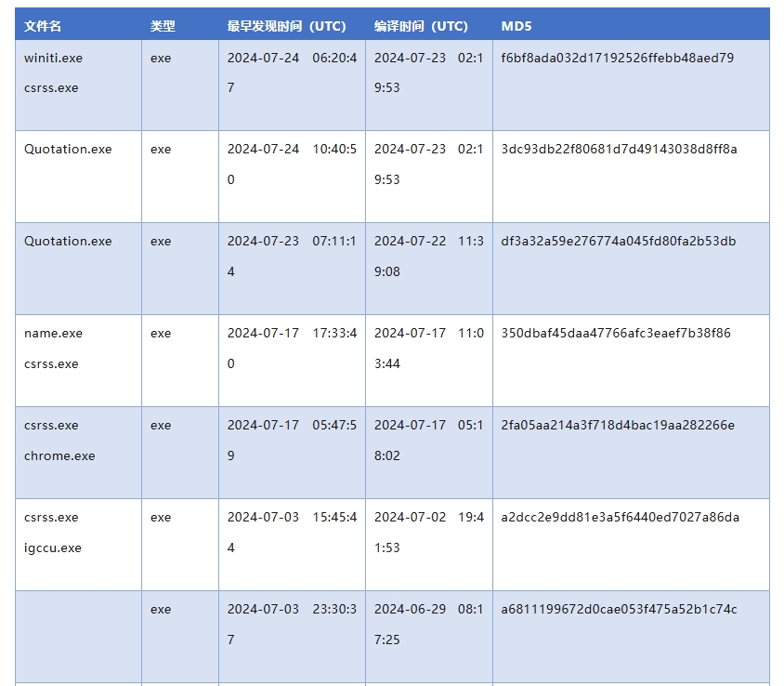
Task: Click compile time 2024-07-02 19:41:53
Action: pos(428,532)
